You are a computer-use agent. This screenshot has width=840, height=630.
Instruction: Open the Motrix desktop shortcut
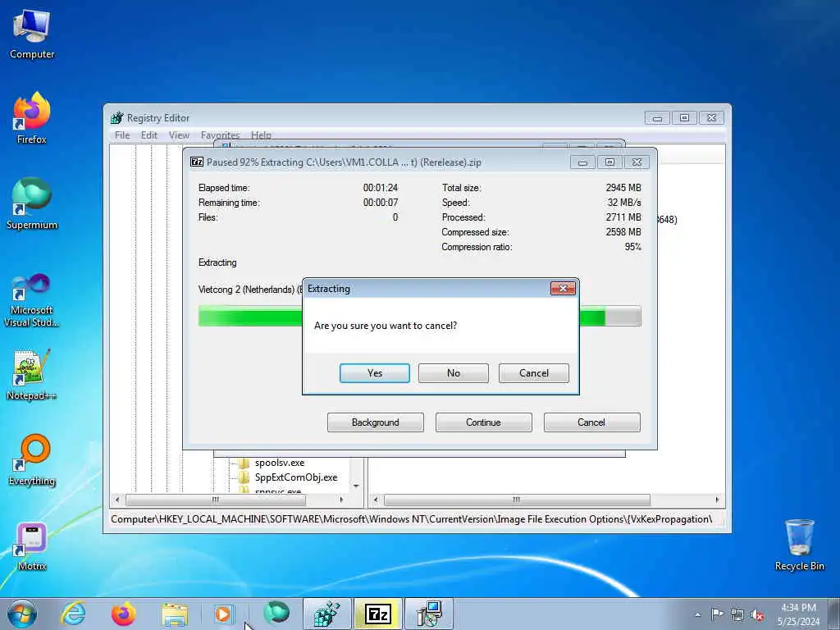coord(32,546)
